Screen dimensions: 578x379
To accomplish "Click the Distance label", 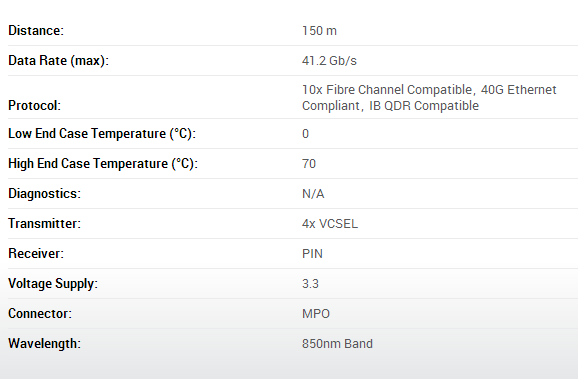I will tap(36, 31).
